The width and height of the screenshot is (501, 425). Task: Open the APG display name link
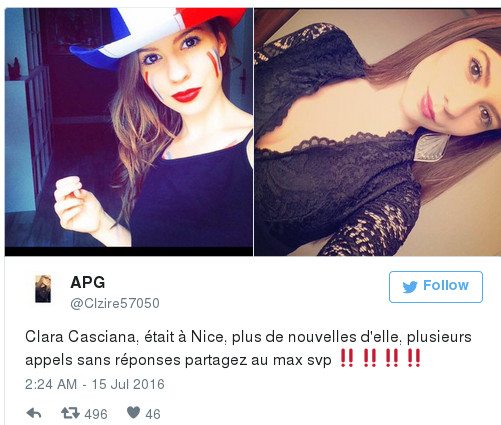pyautogui.click(x=88, y=283)
